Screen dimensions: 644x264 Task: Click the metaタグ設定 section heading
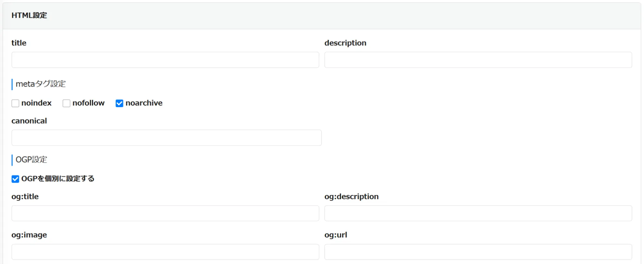click(41, 84)
